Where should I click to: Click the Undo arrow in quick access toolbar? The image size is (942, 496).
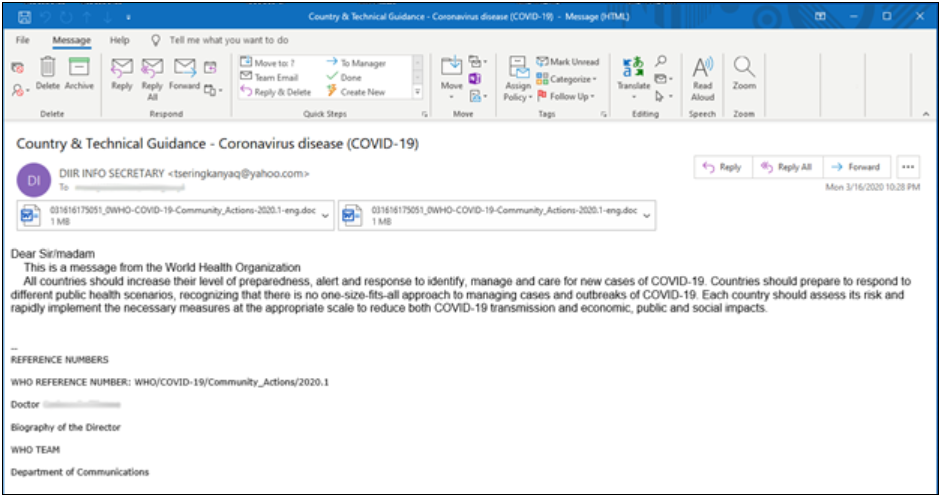coord(46,17)
